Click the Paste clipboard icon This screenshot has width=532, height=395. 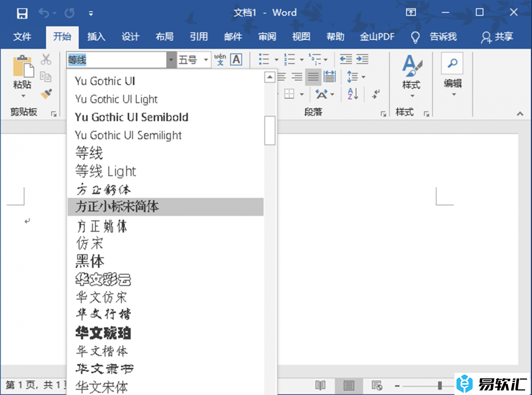[x=23, y=66]
